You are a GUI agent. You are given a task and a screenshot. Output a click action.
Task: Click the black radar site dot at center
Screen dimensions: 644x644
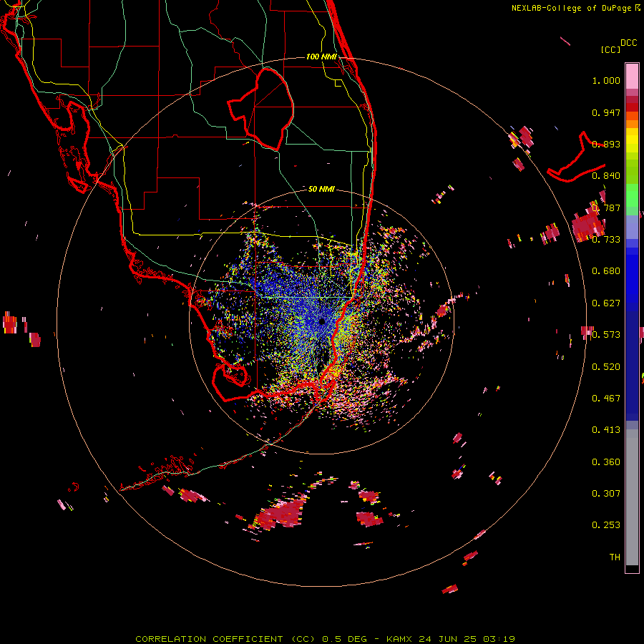coord(321,321)
